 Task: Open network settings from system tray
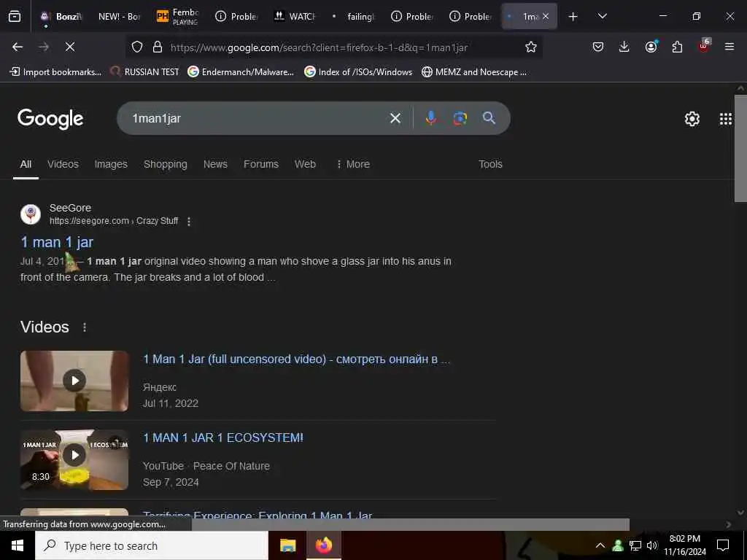[635, 545]
